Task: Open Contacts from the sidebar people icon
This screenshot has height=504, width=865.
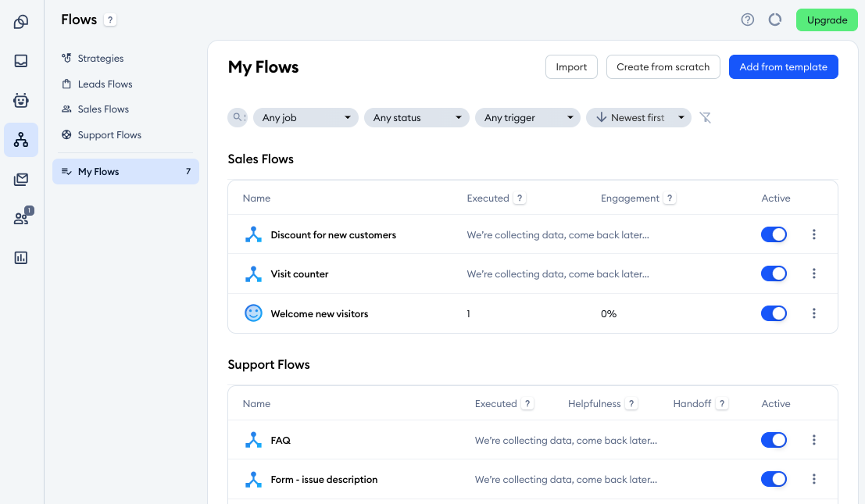Action: (x=21, y=218)
